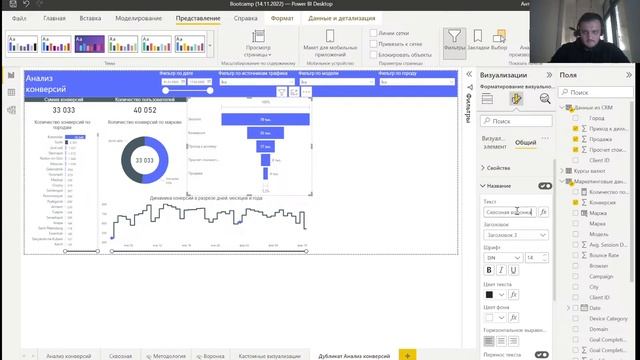Align the title to the left

[x=489, y=341]
